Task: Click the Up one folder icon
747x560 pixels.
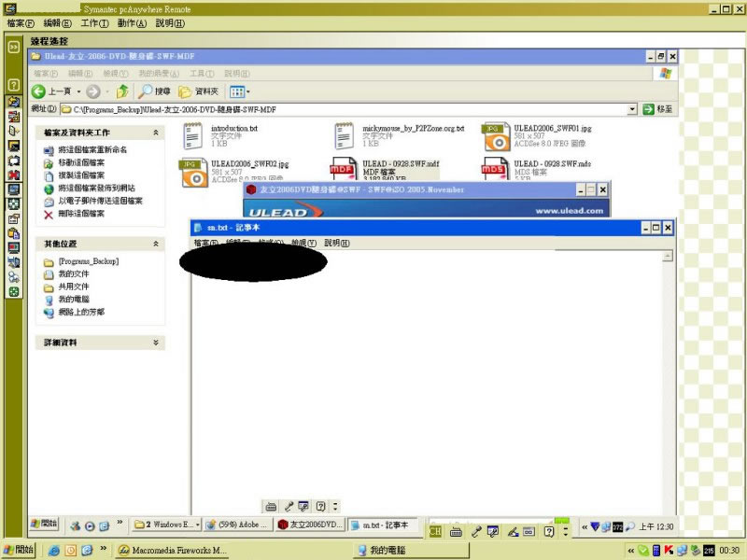Action: pyautogui.click(x=122, y=91)
